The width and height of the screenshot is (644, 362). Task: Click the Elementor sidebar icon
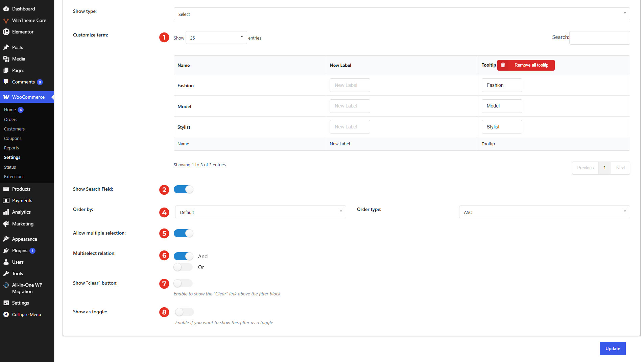[6, 32]
